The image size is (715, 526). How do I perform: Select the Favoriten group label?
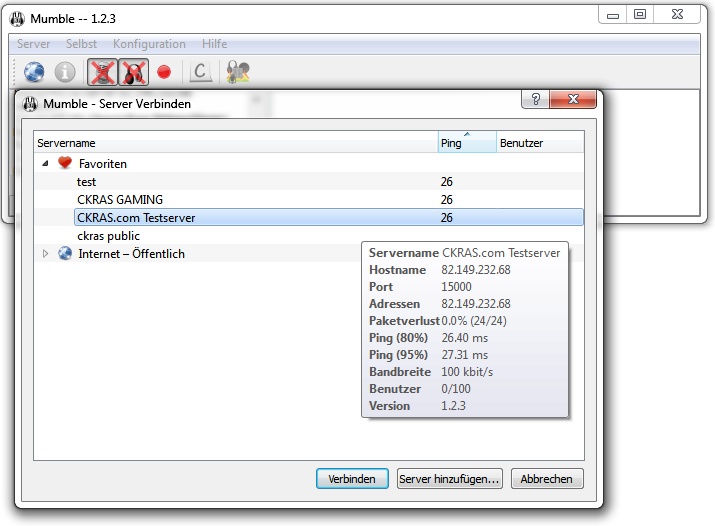tap(103, 164)
